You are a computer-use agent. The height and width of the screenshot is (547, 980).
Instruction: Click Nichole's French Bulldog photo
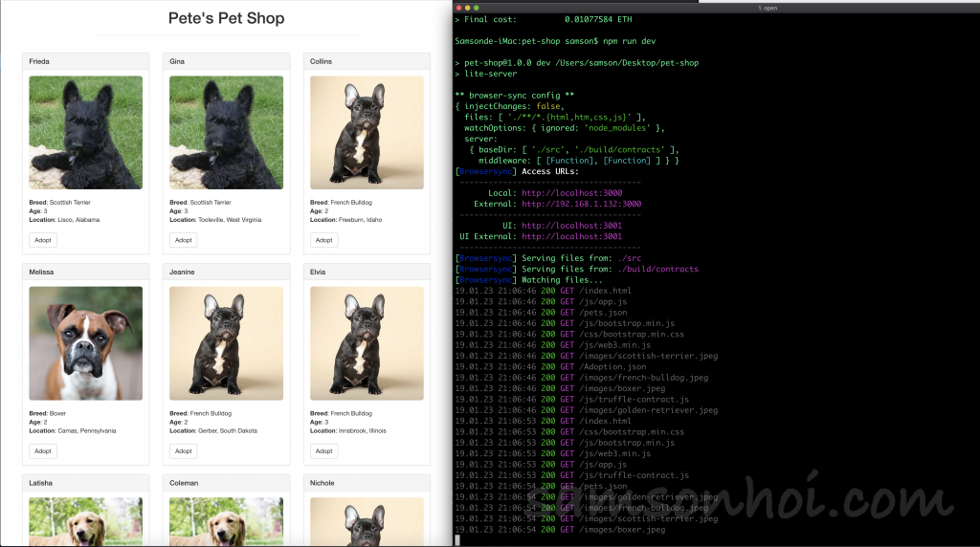367,521
